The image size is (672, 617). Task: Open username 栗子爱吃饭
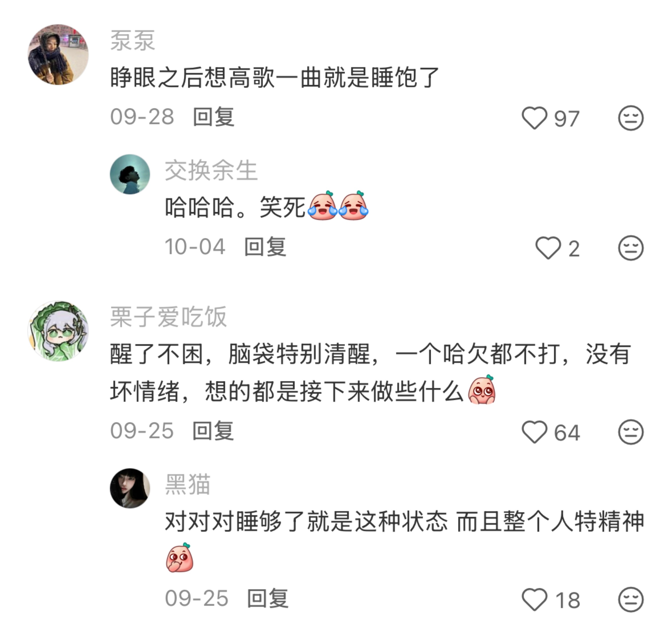click(x=169, y=317)
